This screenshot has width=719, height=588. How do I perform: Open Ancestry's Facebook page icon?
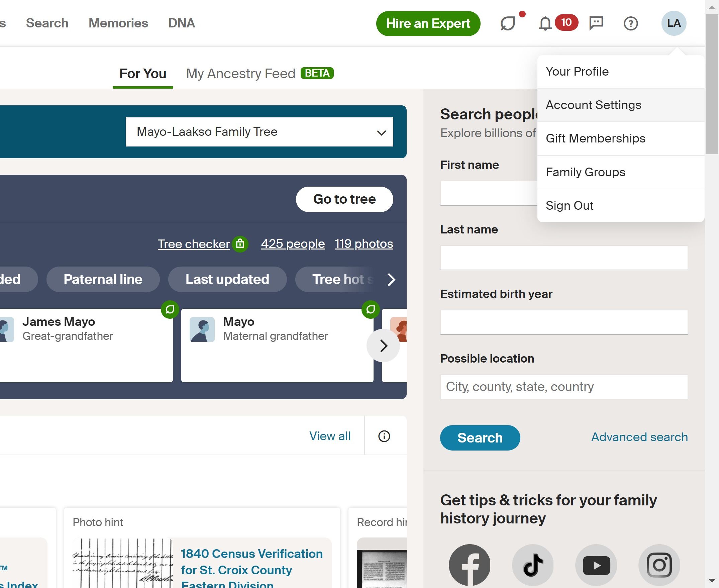470,564
